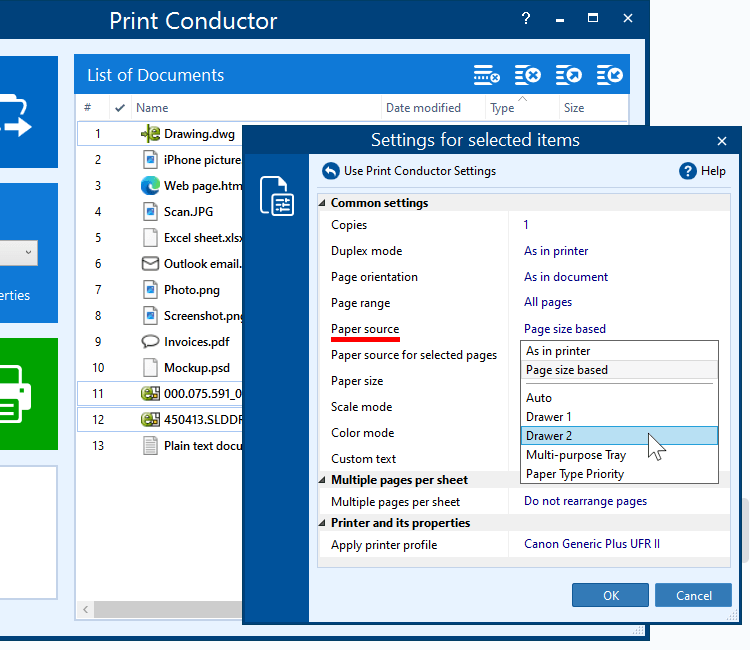Screen dimensions: 750x650
Task: Click the green Start Printing printer tile
Action: pyautogui.click(x=29, y=394)
